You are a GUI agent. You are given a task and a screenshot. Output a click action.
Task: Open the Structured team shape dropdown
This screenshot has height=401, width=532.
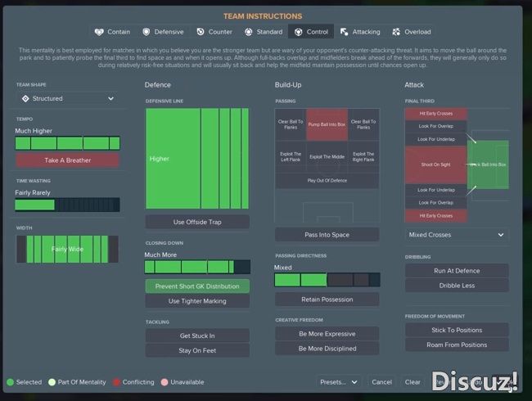[x=67, y=98]
